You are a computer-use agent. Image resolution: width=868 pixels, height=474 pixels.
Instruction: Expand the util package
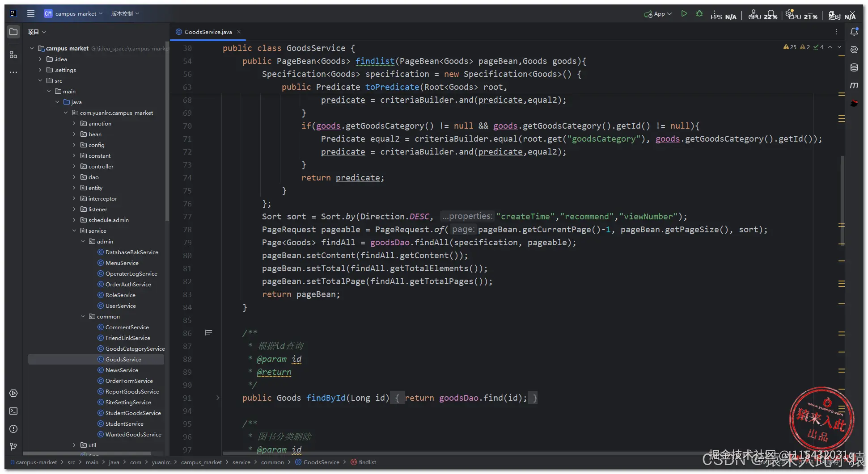tap(74, 445)
